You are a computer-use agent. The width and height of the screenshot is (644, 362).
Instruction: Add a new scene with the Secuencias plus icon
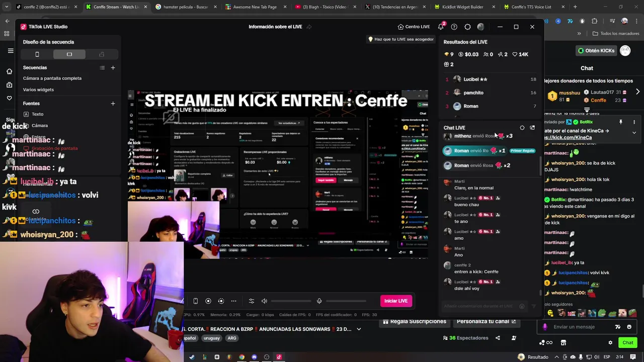tap(113, 68)
